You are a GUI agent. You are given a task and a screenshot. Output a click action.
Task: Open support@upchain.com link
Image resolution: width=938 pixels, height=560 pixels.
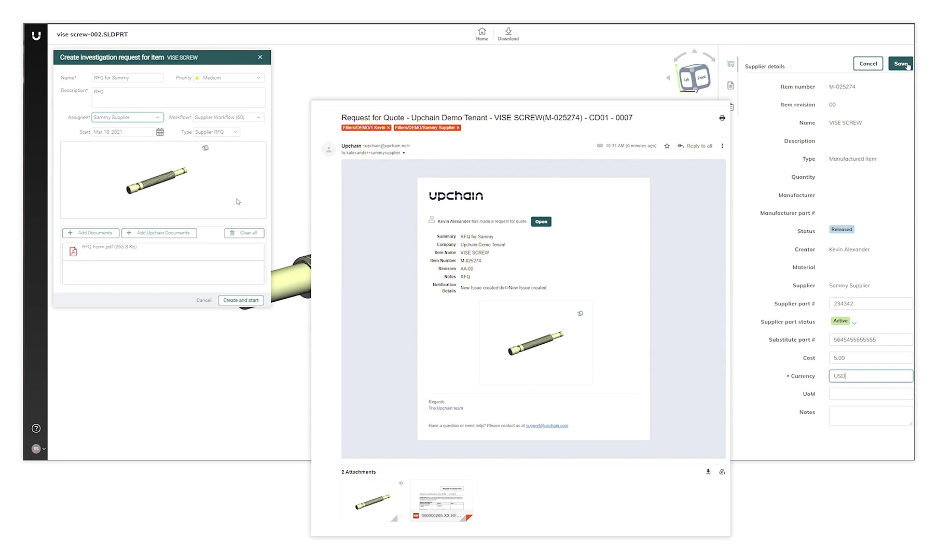(x=547, y=426)
